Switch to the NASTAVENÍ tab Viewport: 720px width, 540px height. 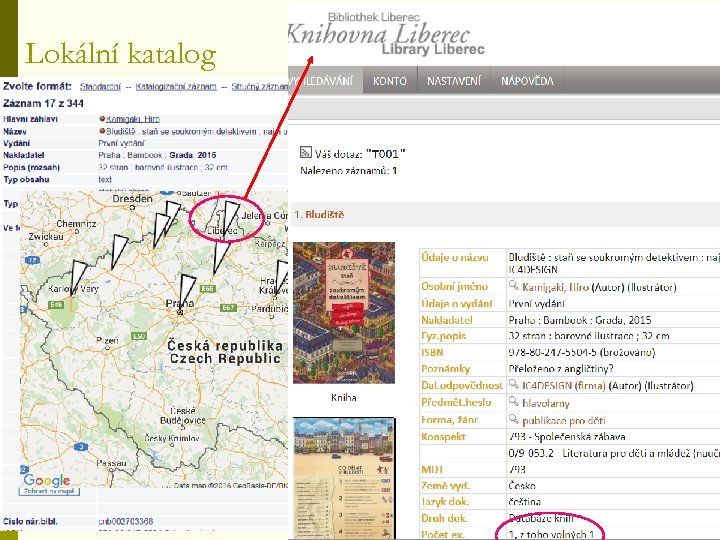point(454,81)
